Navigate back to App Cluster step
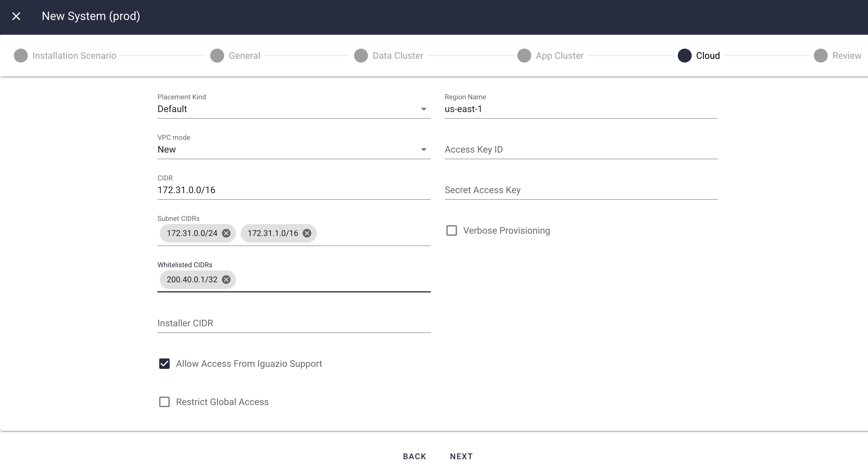 560,55
